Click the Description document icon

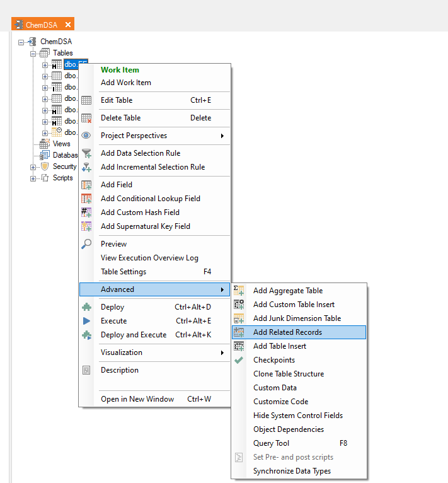pyautogui.click(x=86, y=370)
